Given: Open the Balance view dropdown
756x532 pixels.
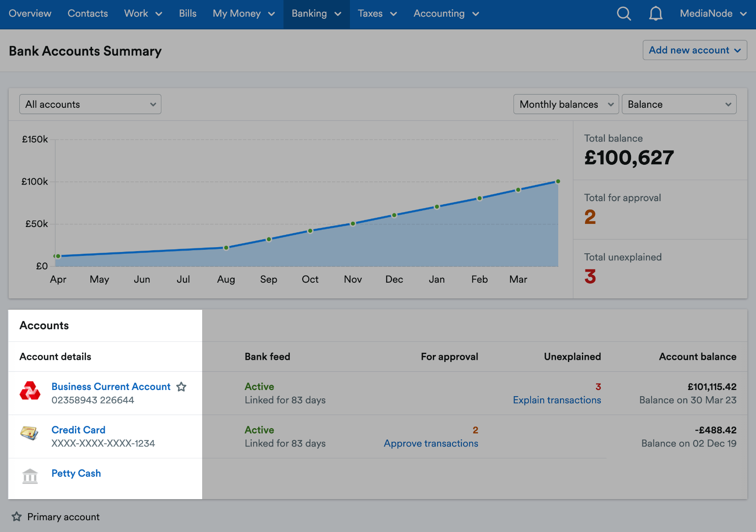Looking at the screenshot, I should pyautogui.click(x=679, y=104).
